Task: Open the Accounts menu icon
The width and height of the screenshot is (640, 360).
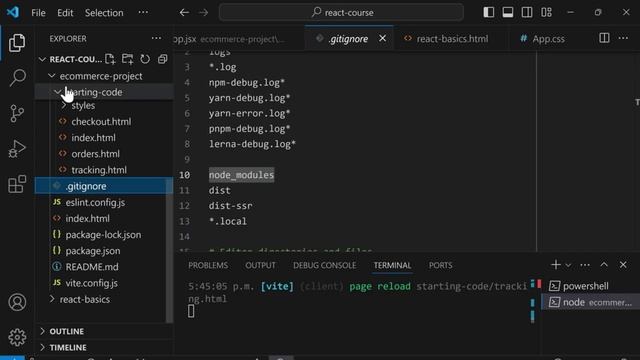Action: coord(17,302)
